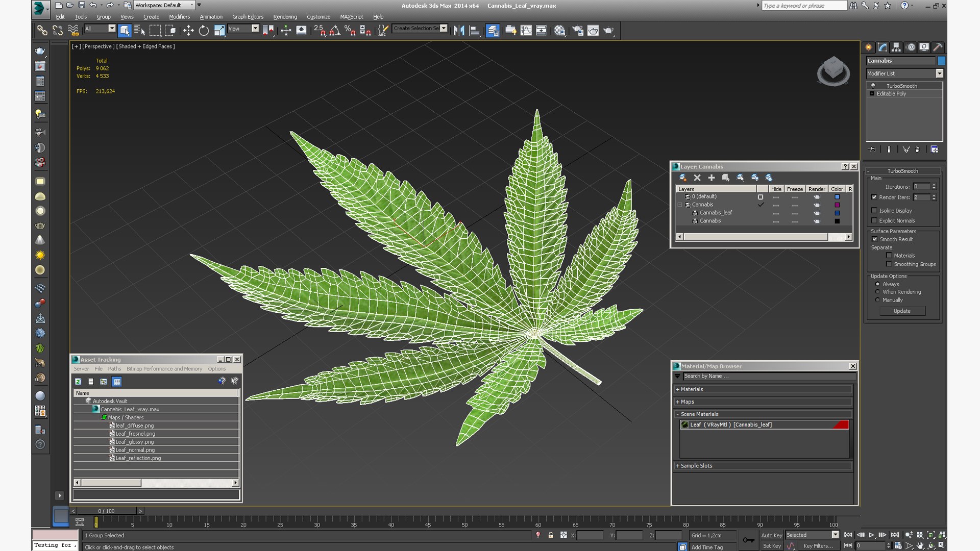980x551 pixels.
Task: Select the Select and Link tool
Action: coord(42,31)
